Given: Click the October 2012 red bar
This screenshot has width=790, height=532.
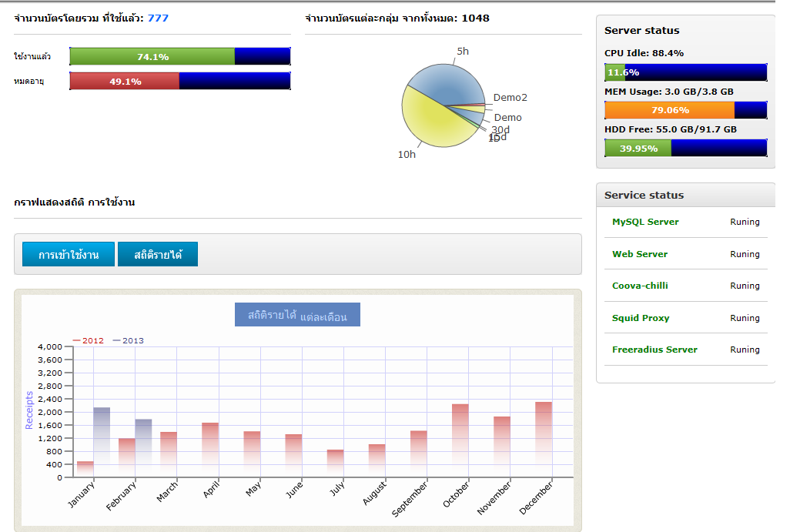Looking at the screenshot, I should pos(460,441).
